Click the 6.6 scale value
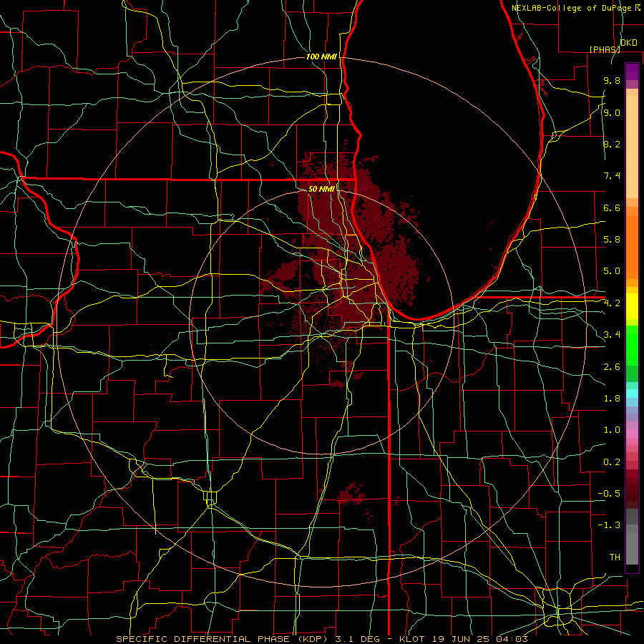Screen dimensions: 644x644 612,208
